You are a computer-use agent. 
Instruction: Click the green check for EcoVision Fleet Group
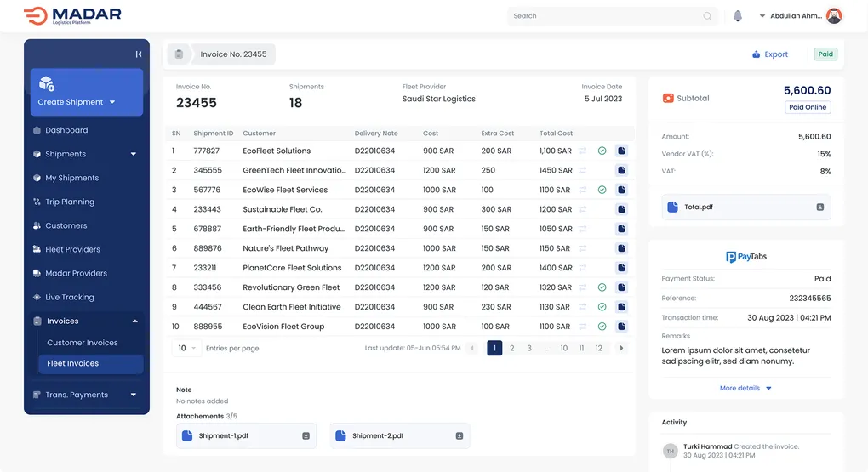(x=602, y=327)
